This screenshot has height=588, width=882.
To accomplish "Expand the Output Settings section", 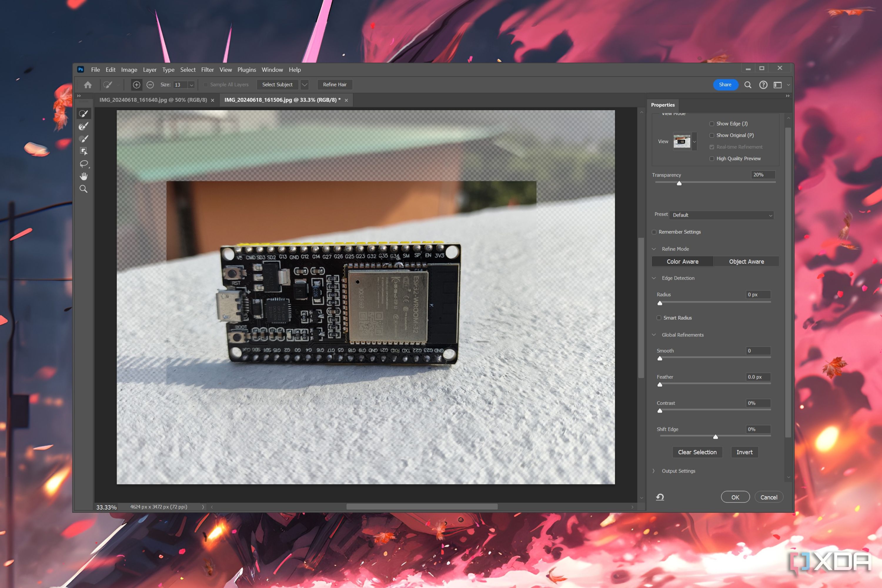I will pos(654,471).
